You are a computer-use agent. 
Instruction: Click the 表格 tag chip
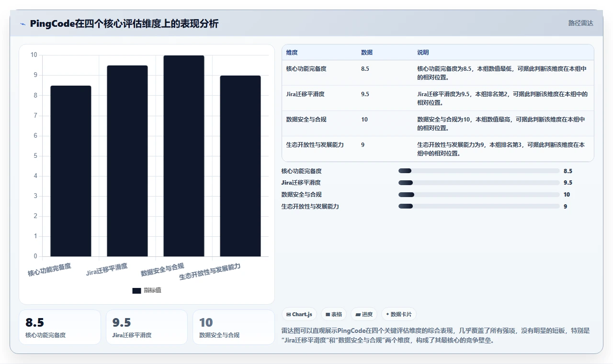pos(333,314)
